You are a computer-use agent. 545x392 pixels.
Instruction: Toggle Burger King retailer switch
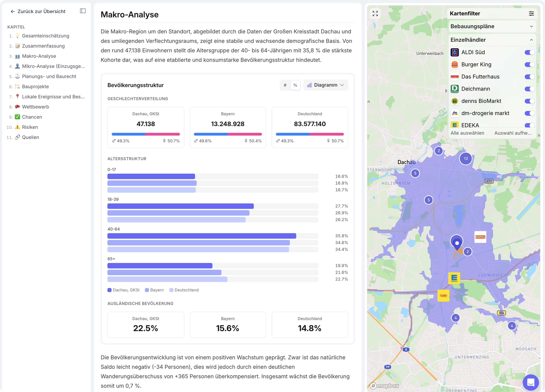pyautogui.click(x=529, y=65)
